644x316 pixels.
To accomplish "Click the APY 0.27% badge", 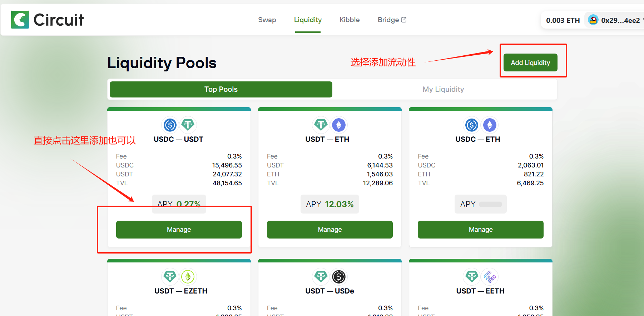I will coord(179,204).
